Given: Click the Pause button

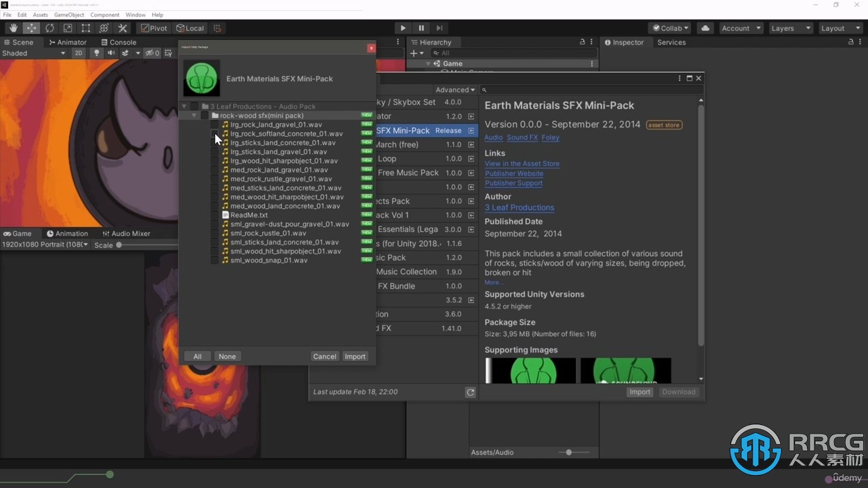Looking at the screenshot, I should (x=421, y=28).
